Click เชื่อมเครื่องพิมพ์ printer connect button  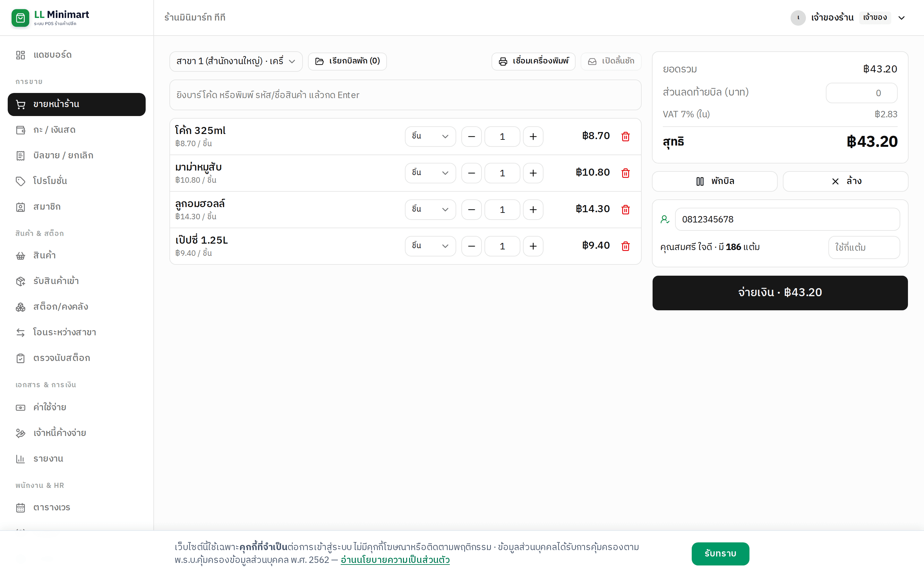tap(534, 62)
